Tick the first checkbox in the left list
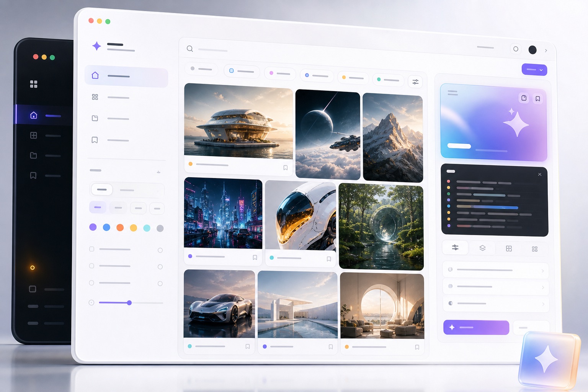Viewport: 588px width, 392px height. tap(91, 249)
